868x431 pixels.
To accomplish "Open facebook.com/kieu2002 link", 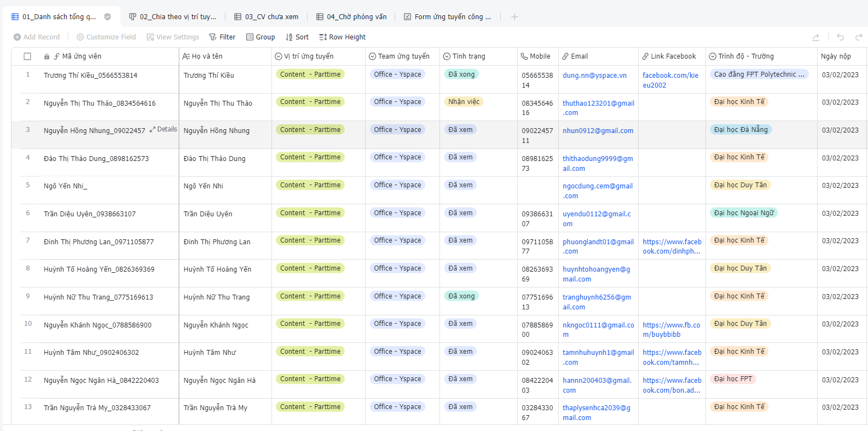I will [670, 81].
